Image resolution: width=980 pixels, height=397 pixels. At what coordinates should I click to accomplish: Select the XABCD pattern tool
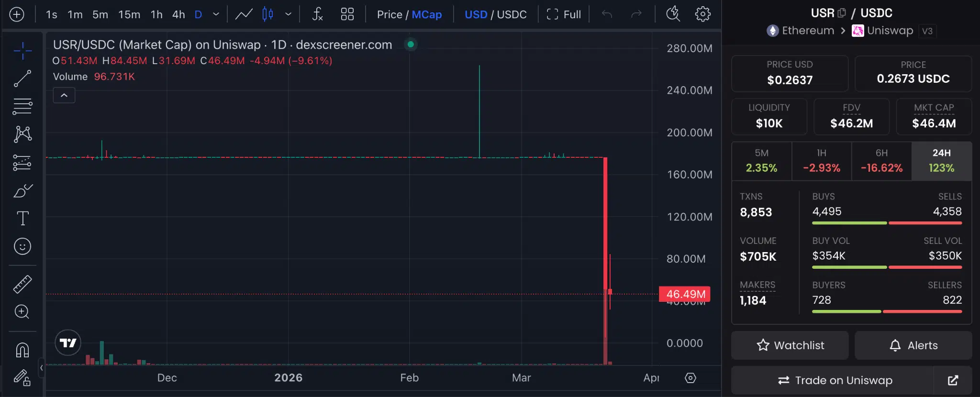coord(22,133)
